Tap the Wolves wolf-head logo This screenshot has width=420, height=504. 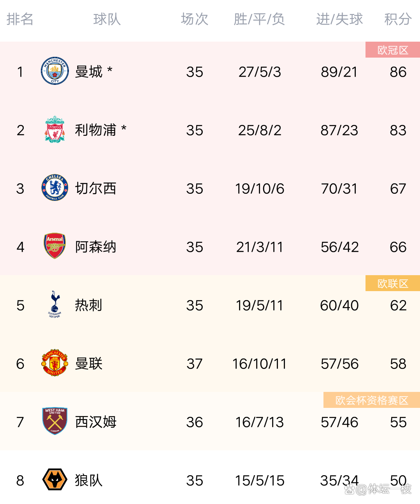point(55,479)
